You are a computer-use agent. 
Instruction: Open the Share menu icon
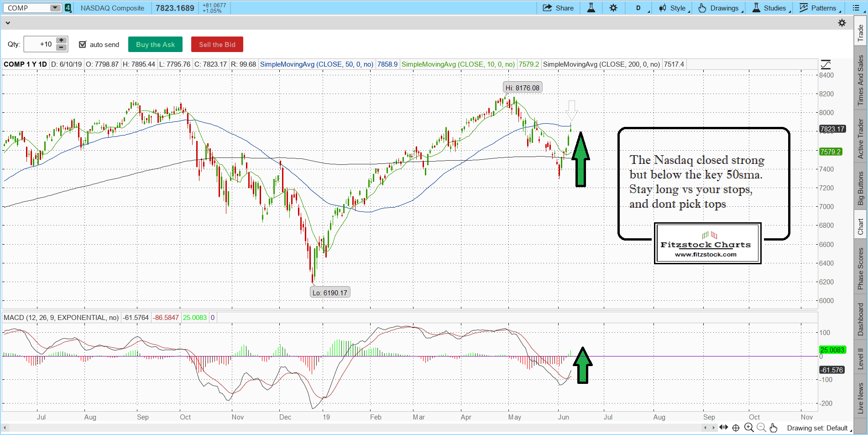click(547, 8)
